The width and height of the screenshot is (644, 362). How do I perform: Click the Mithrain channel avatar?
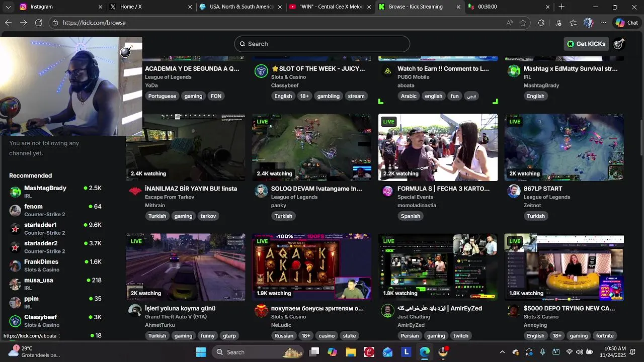pyautogui.click(x=135, y=191)
